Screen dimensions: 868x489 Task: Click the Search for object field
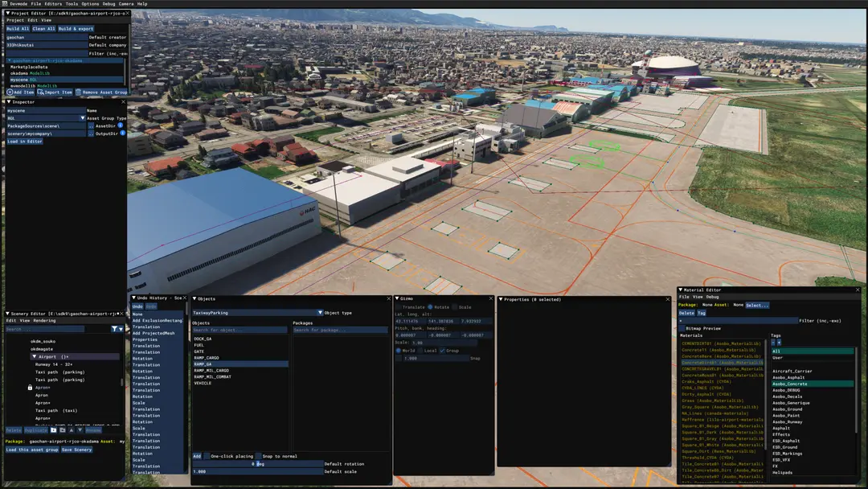[x=240, y=330]
